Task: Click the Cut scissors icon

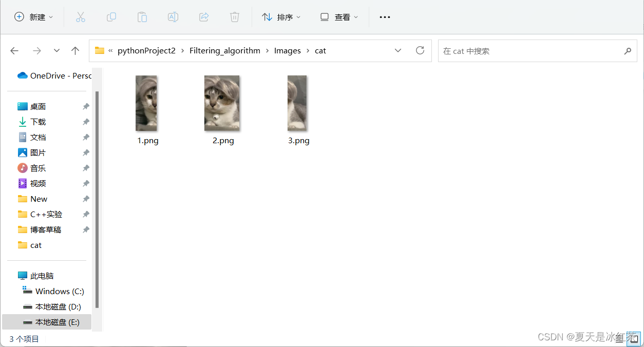Action: tap(81, 17)
